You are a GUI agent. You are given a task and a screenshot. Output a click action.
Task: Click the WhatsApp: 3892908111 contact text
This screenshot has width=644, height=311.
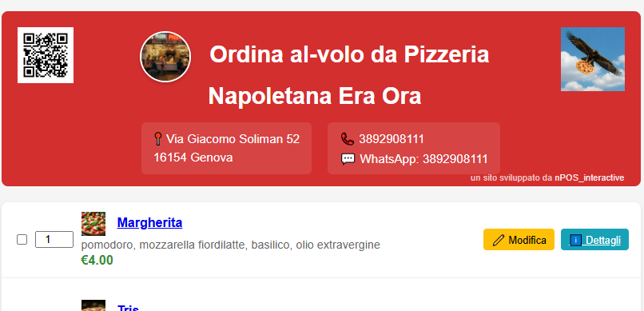point(423,159)
